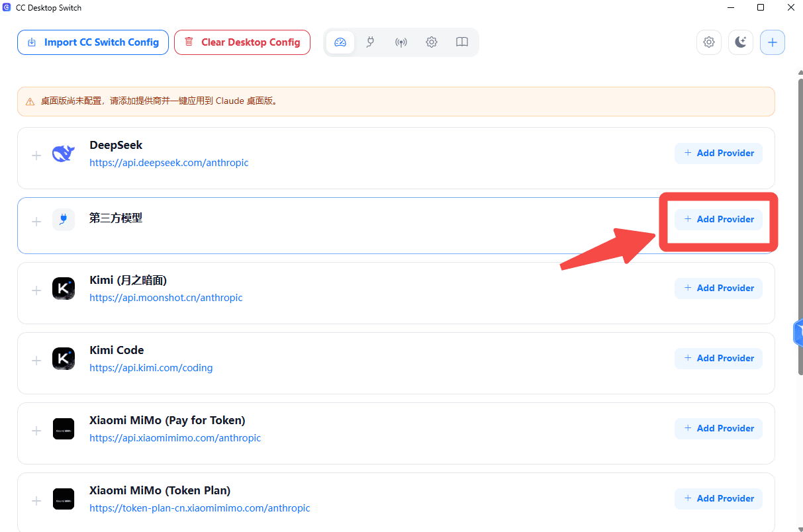Add Provider for Kimi (月之暗面)
This screenshot has height=532, width=803.
[x=719, y=288]
